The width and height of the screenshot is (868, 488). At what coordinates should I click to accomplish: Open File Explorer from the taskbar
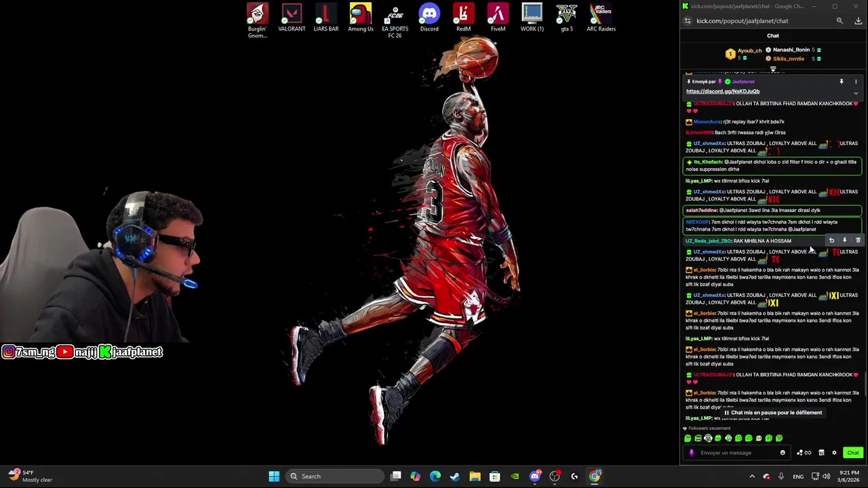coord(475,476)
